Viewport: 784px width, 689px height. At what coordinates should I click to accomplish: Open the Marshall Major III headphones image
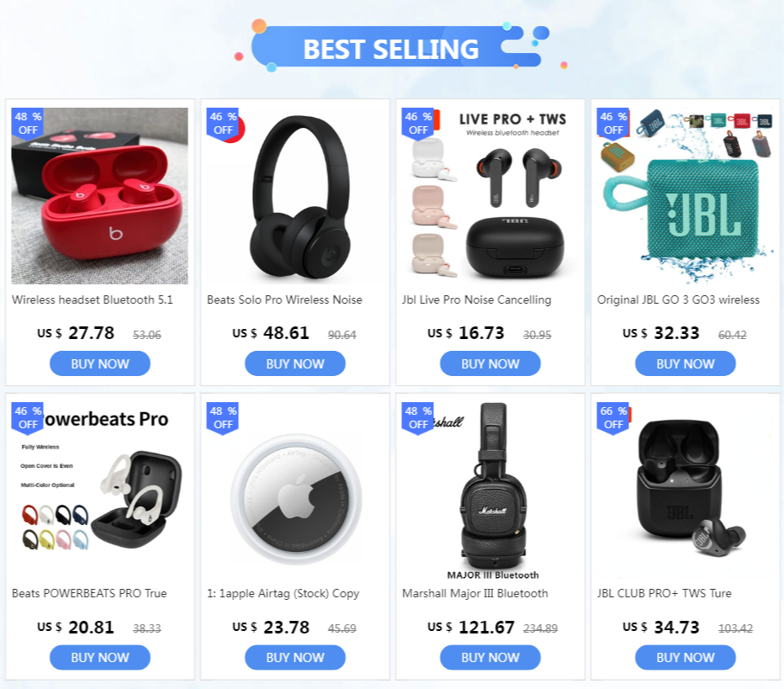[x=490, y=490]
